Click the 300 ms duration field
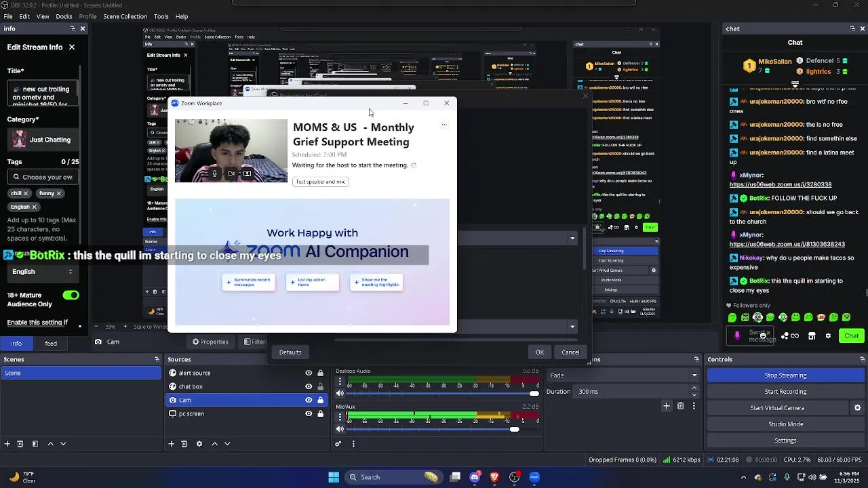The width and height of the screenshot is (868, 488). click(632, 392)
